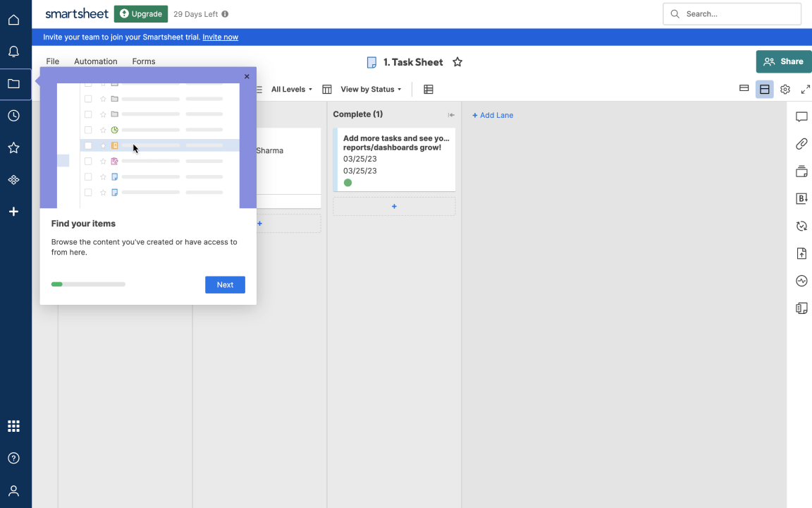Open the Update Requests icon
Viewport: 812px width, 508px height.
(x=801, y=226)
